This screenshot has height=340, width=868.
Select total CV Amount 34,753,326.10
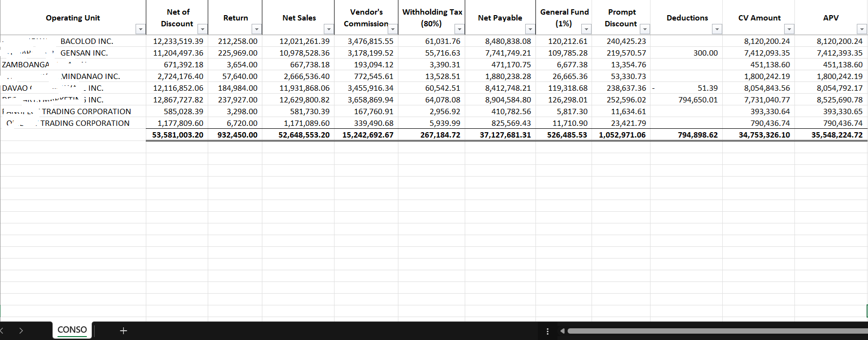click(764, 135)
